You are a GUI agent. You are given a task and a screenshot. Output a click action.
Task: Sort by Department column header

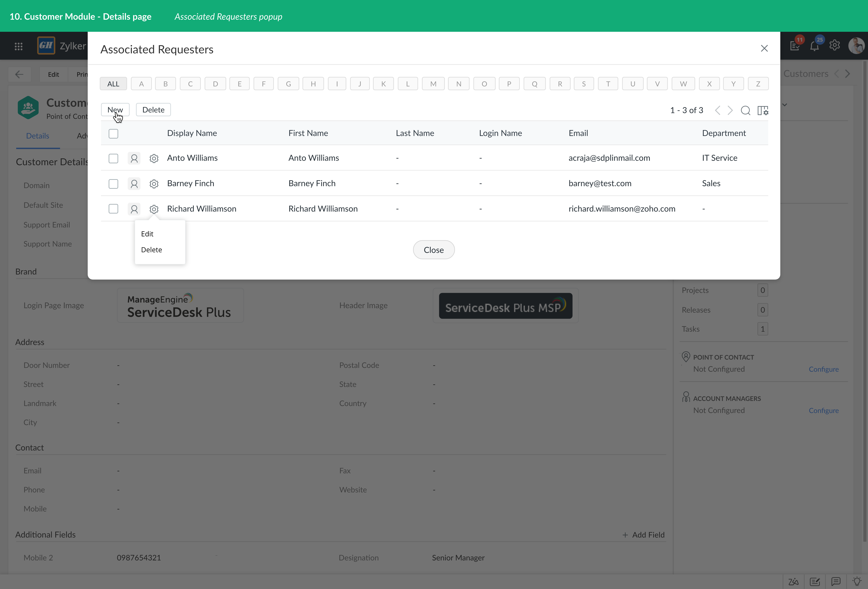pos(724,133)
